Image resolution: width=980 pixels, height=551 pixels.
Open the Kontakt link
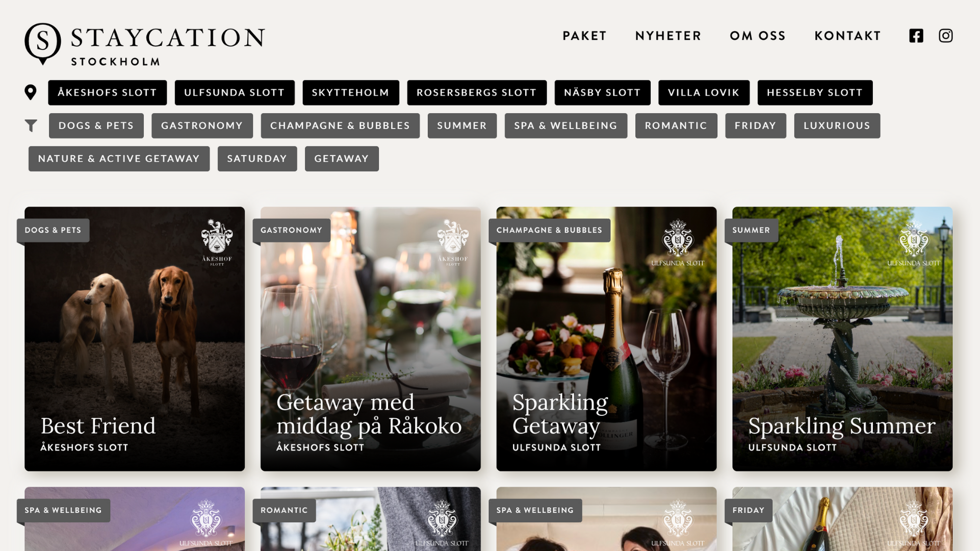coord(848,36)
